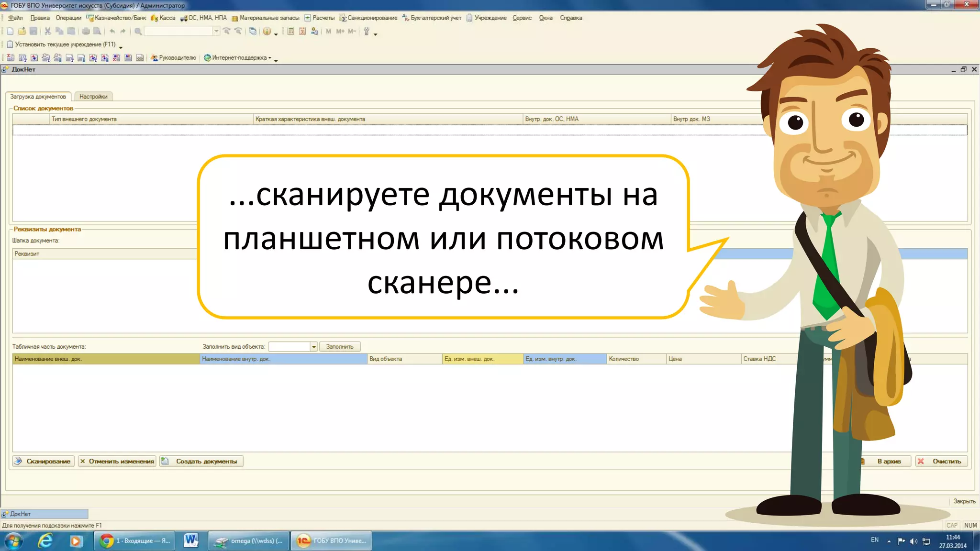
Task: Click the Количество column header
Action: (x=636, y=359)
